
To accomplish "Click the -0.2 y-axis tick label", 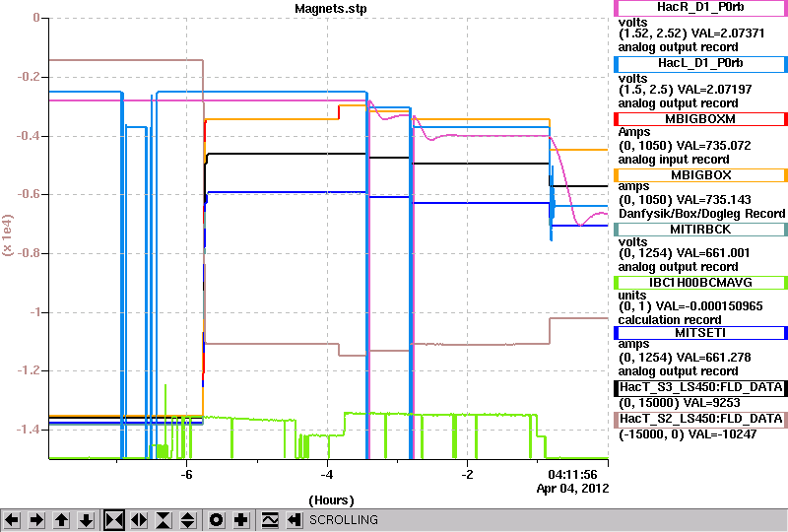I will click(x=29, y=77).
